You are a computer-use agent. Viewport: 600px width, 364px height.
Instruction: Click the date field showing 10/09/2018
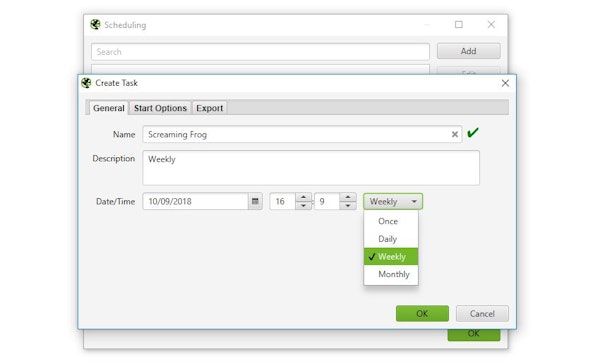pyautogui.click(x=196, y=201)
